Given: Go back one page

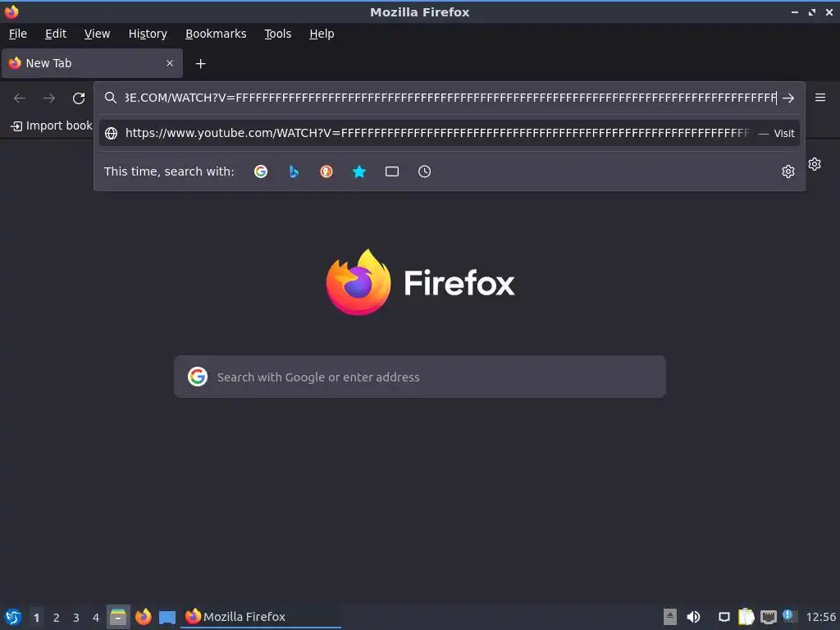Looking at the screenshot, I should pos(20,98).
